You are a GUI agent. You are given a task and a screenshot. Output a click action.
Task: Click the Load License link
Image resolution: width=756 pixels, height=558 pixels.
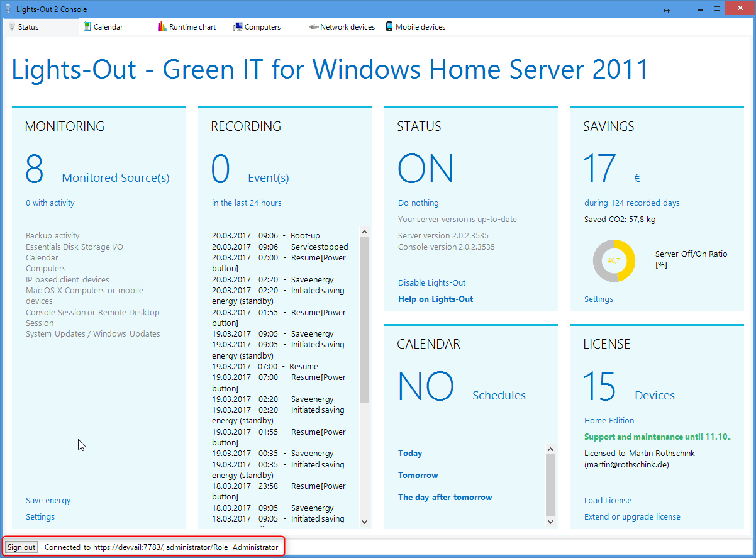click(x=608, y=501)
